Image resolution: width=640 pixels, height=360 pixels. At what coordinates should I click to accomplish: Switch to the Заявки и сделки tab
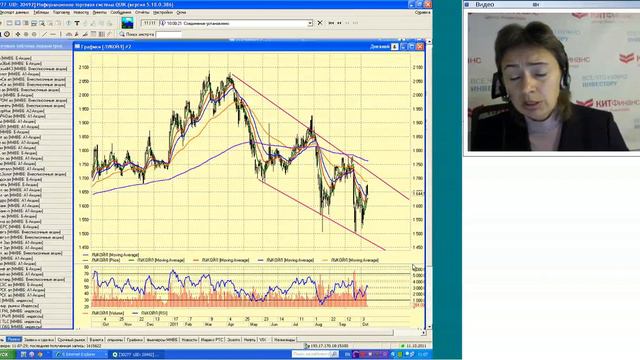point(39,340)
